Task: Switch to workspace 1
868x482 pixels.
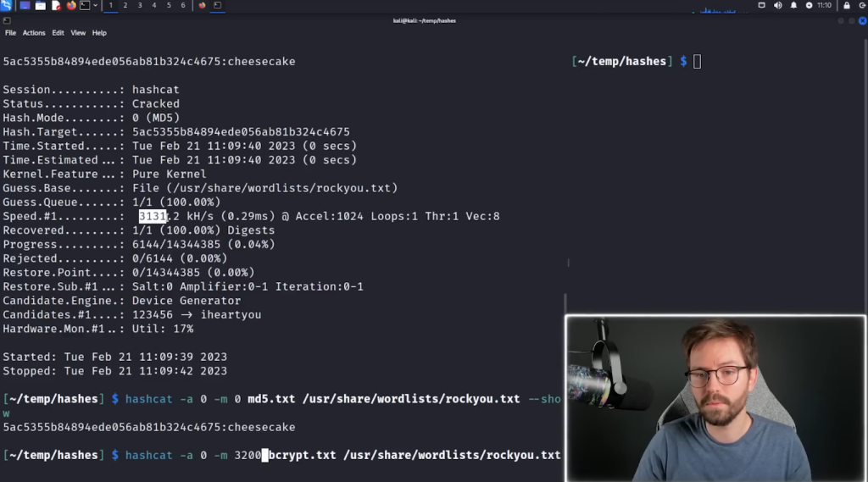Action: (111, 6)
